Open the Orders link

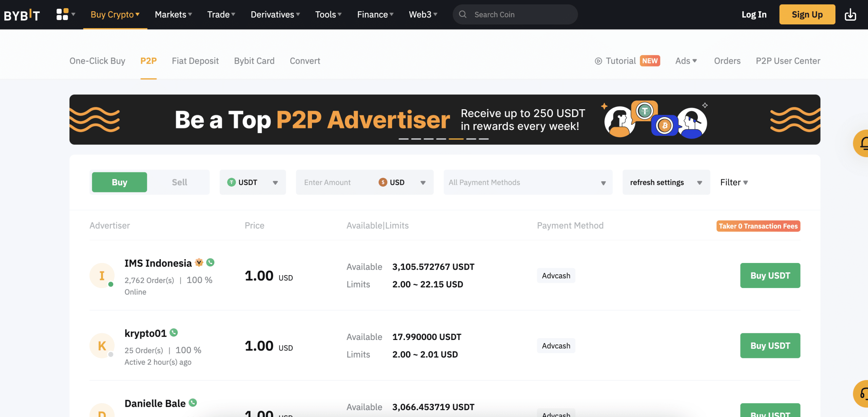pyautogui.click(x=727, y=61)
